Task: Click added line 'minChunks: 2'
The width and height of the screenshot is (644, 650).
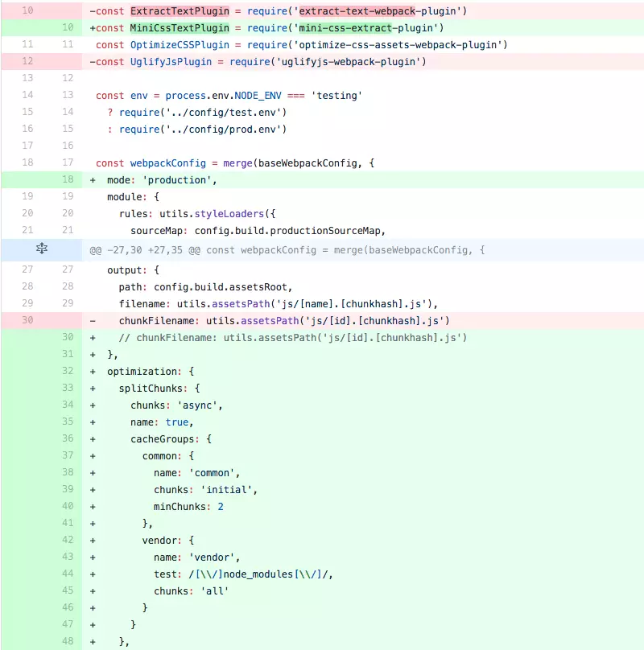Action: [x=156, y=507]
